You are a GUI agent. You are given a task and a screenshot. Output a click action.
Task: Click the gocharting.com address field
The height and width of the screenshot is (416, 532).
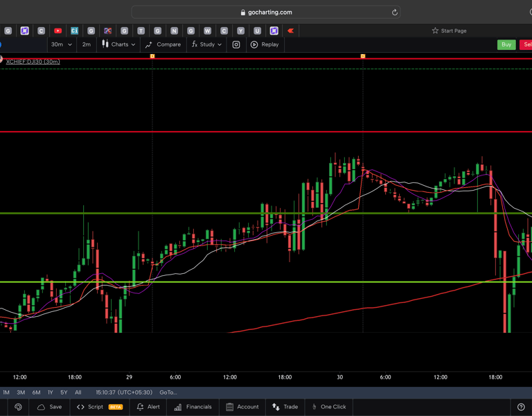coord(266,12)
